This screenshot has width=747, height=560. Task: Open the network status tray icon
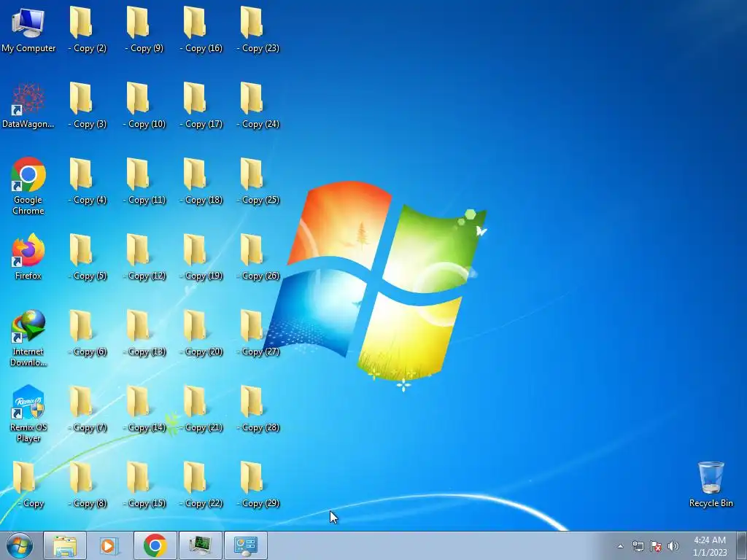click(x=638, y=546)
